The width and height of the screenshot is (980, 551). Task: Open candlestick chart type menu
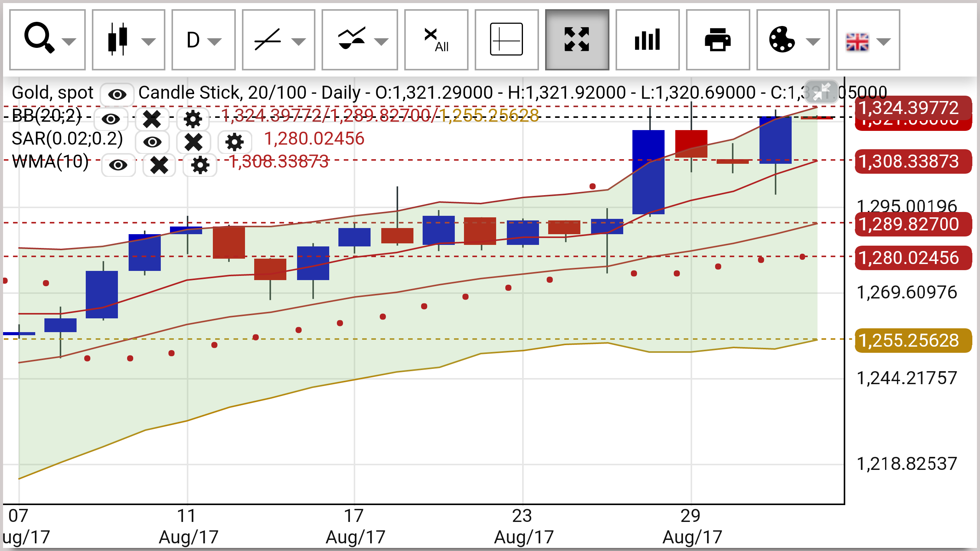[129, 40]
